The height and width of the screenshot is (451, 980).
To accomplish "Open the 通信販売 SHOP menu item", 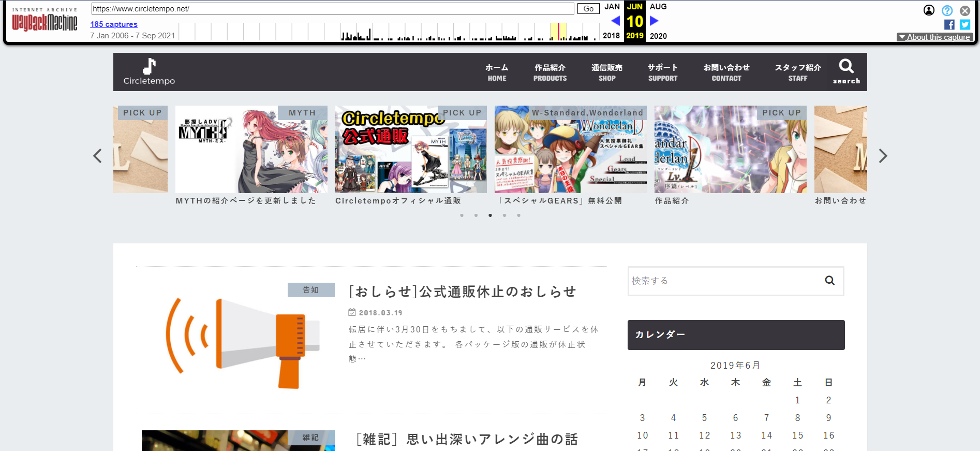I will pos(606,72).
